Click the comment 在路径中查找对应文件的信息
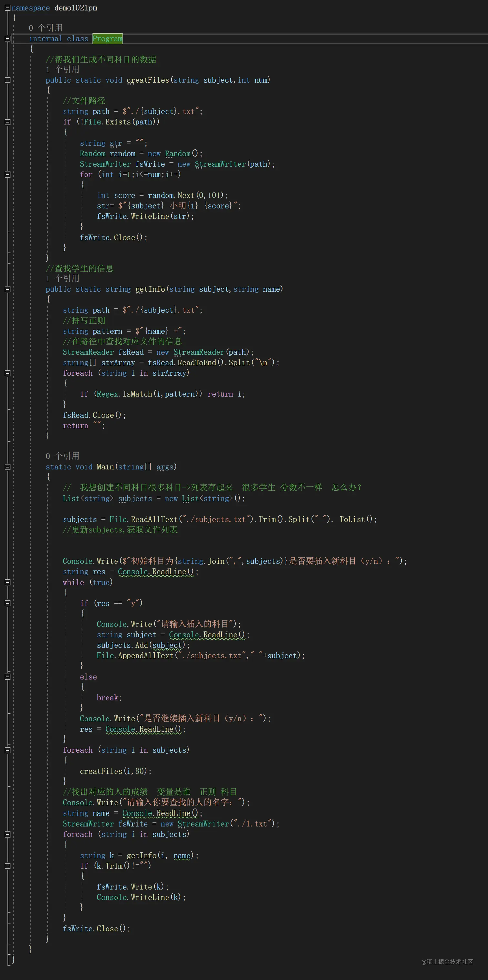 point(122,342)
